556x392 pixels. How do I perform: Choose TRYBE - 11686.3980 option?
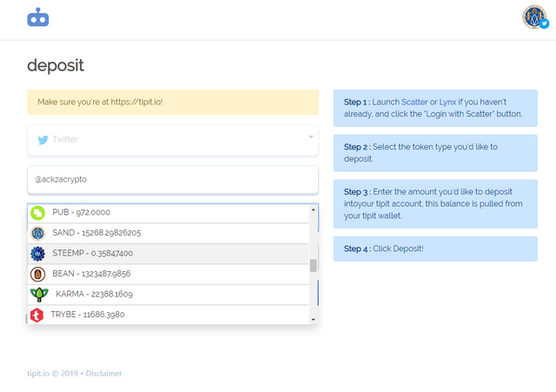coord(168,315)
